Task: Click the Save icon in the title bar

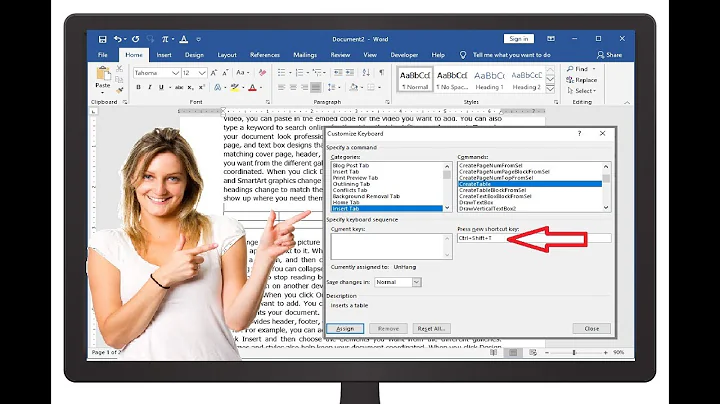Action: tap(102, 39)
